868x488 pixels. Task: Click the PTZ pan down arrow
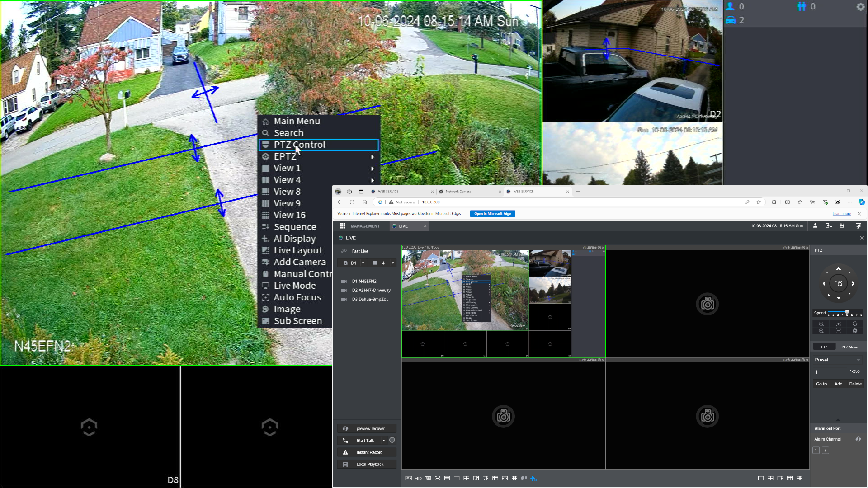tap(839, 298)
